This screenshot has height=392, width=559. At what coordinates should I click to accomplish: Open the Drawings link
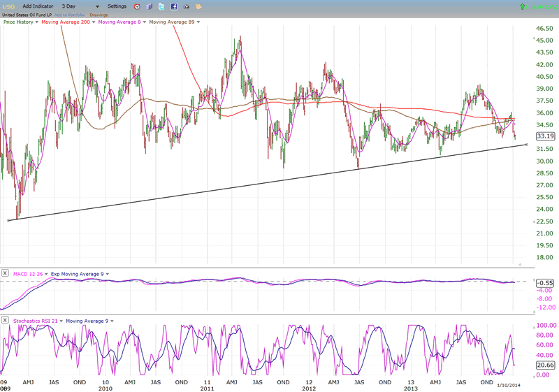(x=99, y=15)
